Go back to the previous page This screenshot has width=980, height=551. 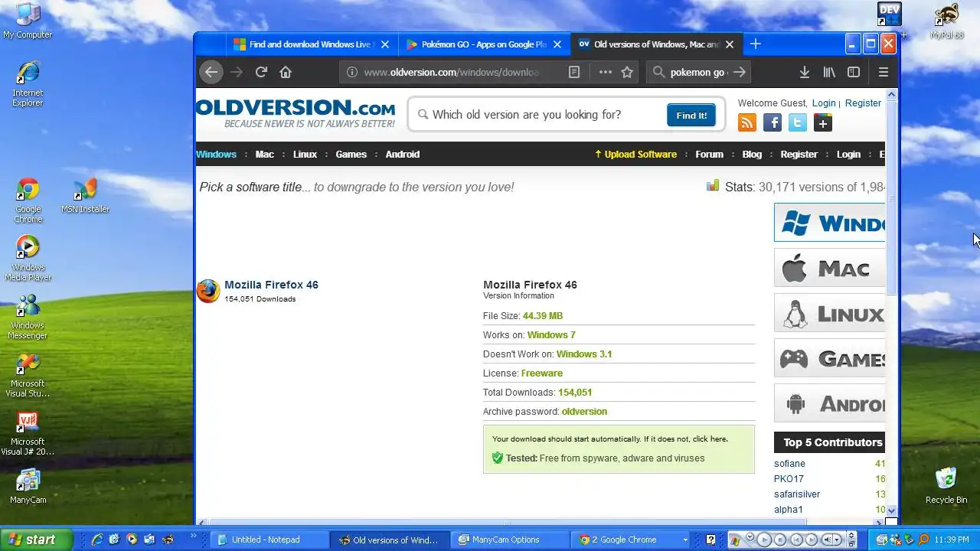(211, 72)
